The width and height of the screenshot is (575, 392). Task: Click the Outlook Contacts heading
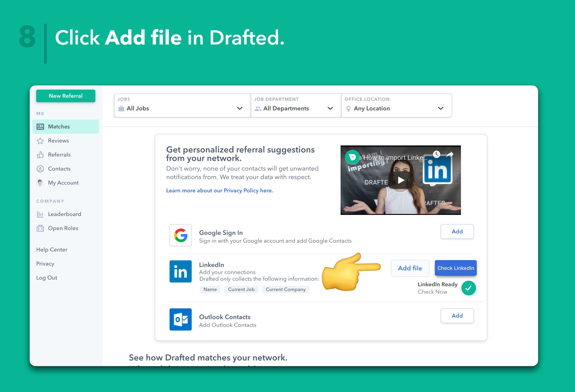[x=225, y=317]
